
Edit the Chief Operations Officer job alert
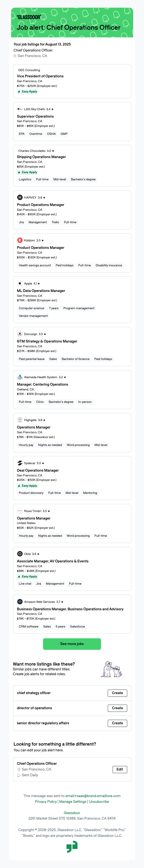[120, 769]
